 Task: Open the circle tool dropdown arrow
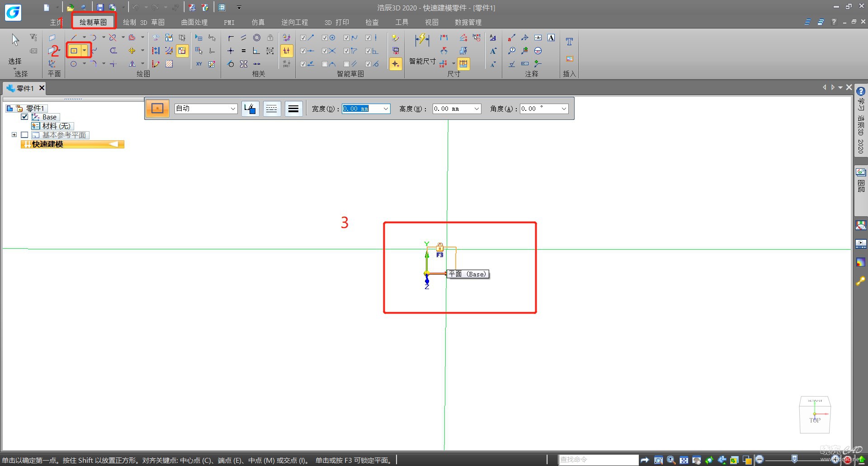84,64
